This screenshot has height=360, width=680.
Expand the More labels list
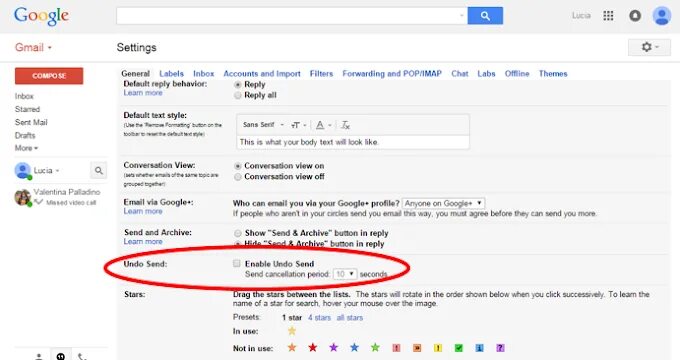pos(26,148)
